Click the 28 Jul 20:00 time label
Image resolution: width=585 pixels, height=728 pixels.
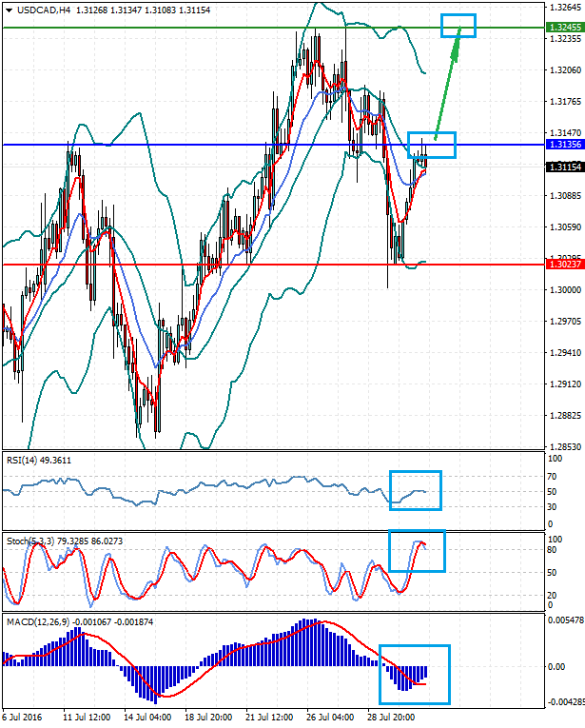click(x=391, y=716)
